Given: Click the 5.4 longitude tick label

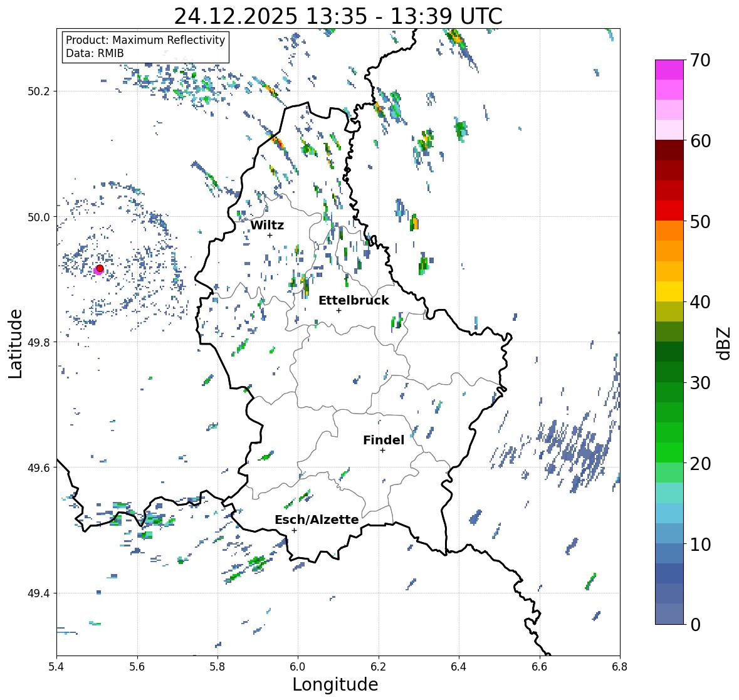Looking at the screenshot, I should coord(56,667).
